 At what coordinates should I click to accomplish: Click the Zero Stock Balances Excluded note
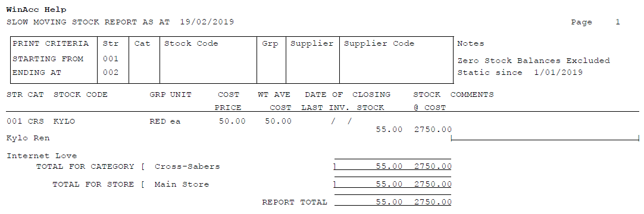533,61
